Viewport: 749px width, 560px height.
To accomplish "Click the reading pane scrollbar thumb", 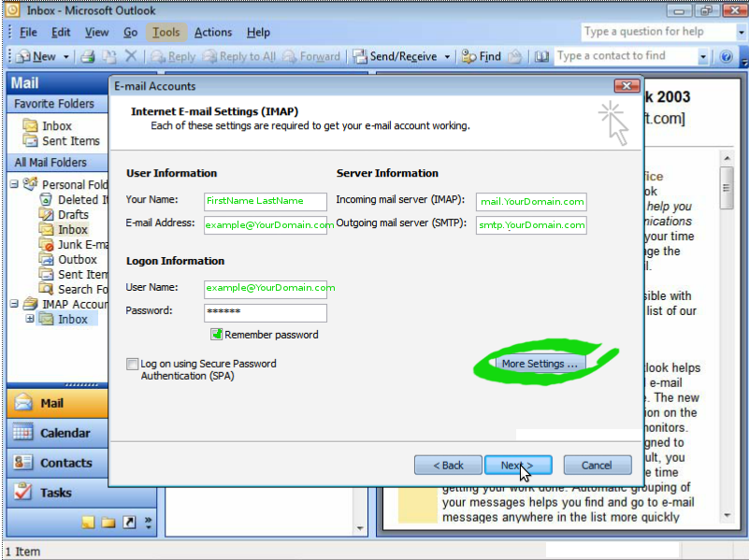I will pos(727,188).
